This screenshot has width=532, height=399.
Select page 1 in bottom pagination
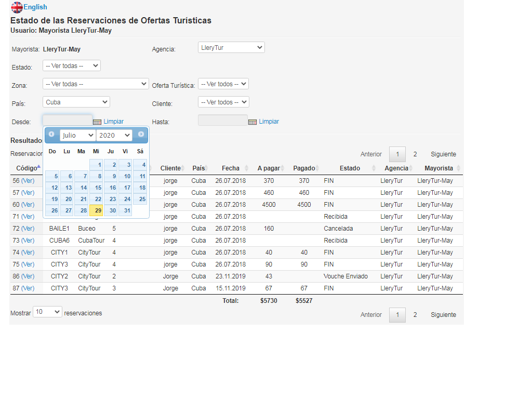coord(397,315)
